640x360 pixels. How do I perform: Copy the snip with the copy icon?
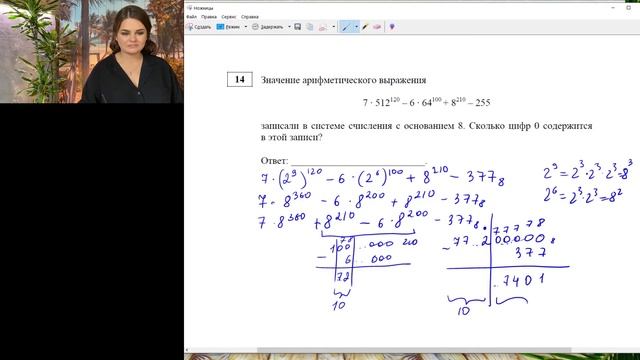310,27
